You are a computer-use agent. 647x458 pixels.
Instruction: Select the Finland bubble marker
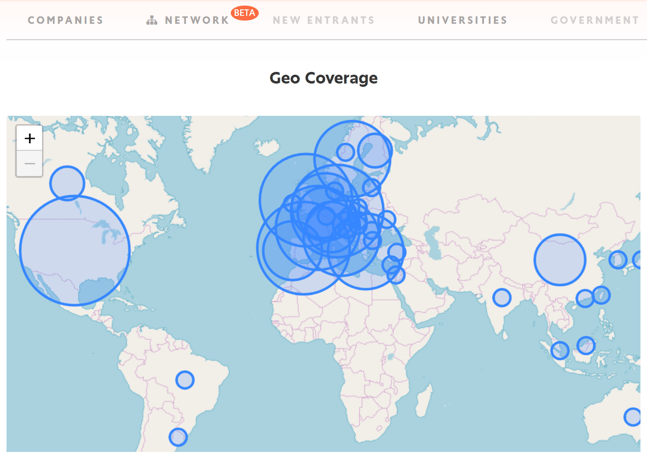[375, 151]
